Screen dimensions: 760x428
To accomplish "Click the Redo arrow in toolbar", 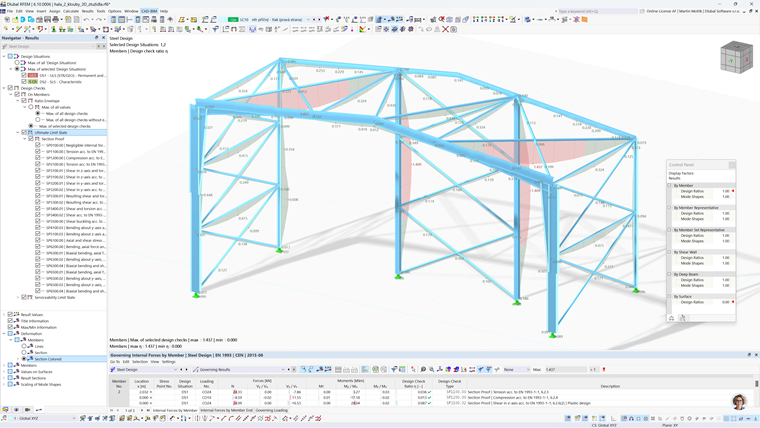I will [98, 19].
